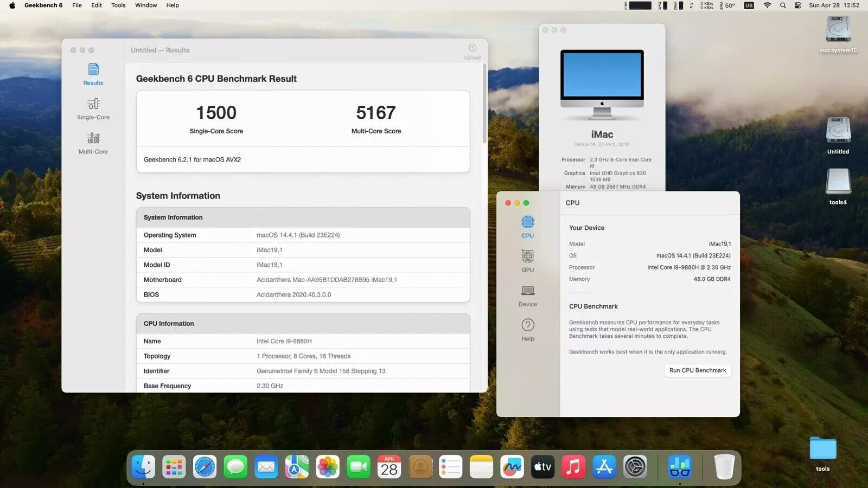Click the BIOS value 'Acidanthera 2020.40.3.0.0'
Viewport: 868px width, 488px height.
[293, 295]
